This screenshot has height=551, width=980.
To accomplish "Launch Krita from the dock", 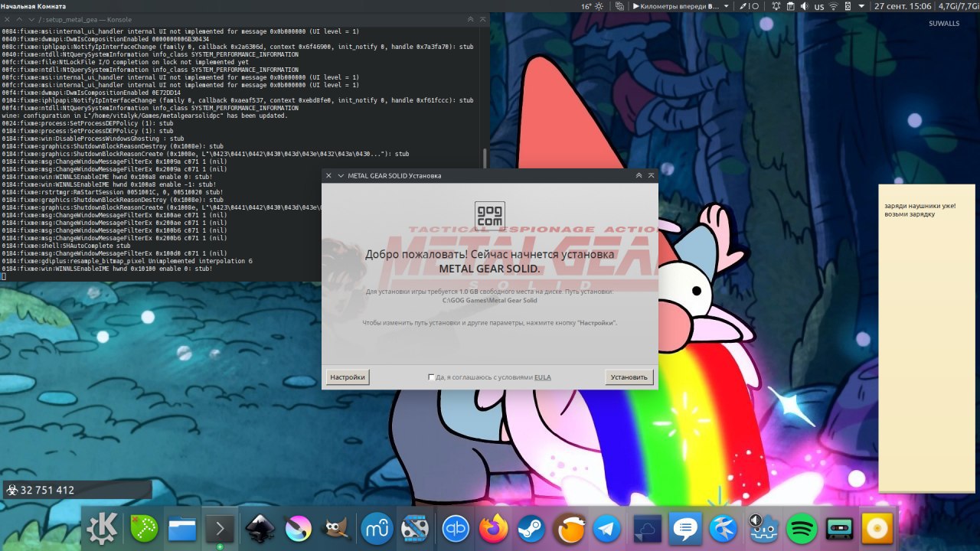I will [299, 529].
